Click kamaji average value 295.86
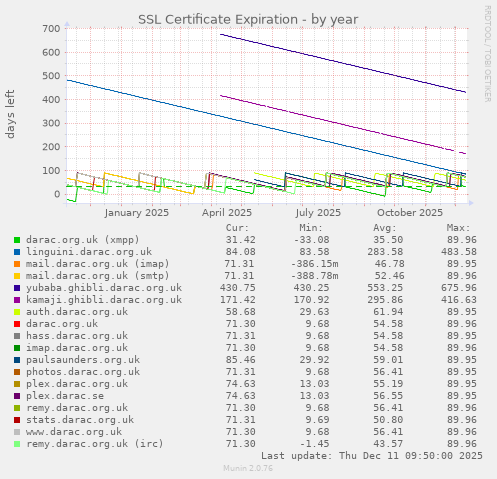This screenshot has height=479, width=497. 385,300
